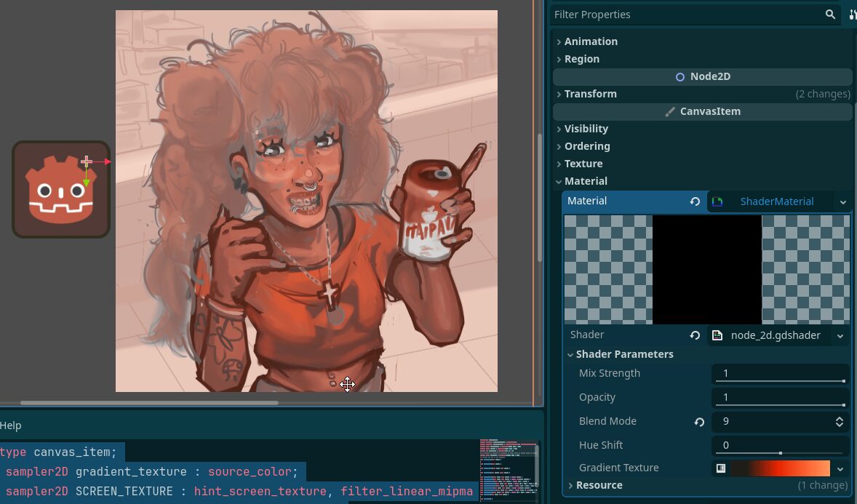Viewport: 857px width, 504px height.
Task: Expand the Texture section
Action: click(559, 164)
